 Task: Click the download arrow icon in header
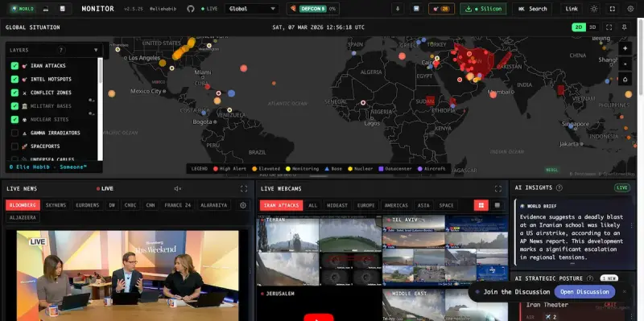coord(398,9)
